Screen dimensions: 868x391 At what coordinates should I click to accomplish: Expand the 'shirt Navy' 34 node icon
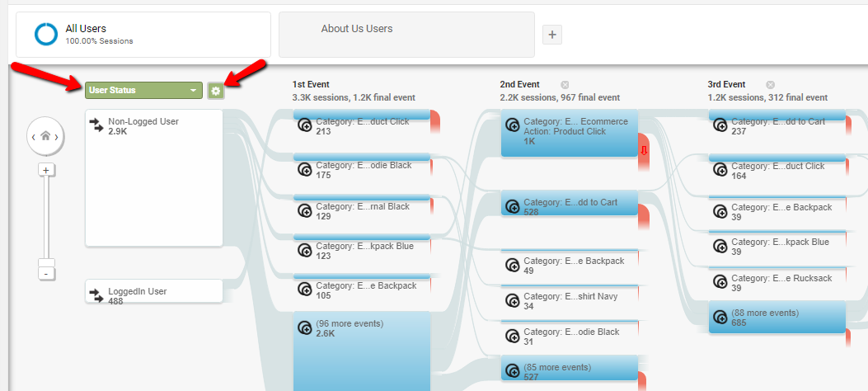pos(513,300)
